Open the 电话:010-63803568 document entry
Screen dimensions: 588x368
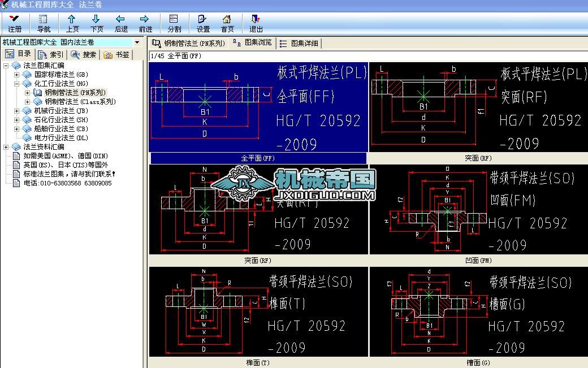point(67,183)
